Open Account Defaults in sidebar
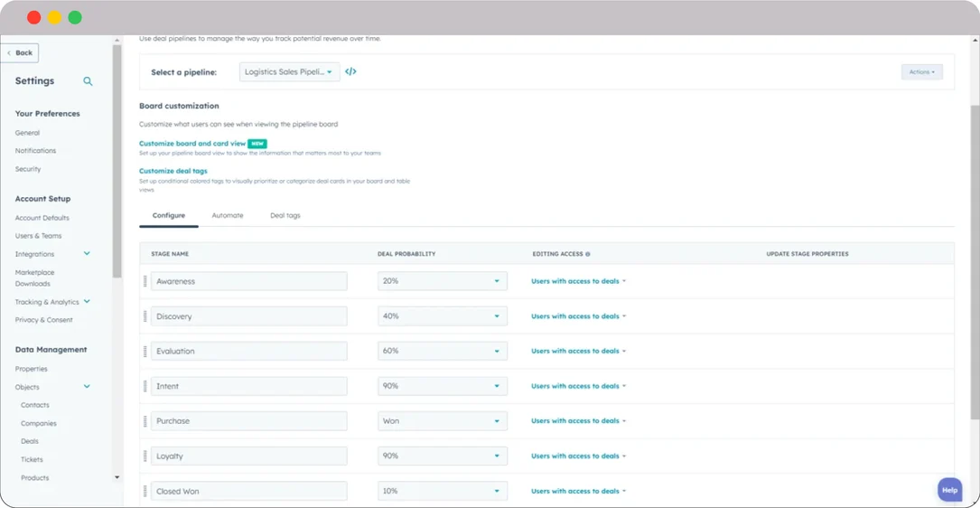Viewport: 980px width, 508px height. [x=42, y=218]
